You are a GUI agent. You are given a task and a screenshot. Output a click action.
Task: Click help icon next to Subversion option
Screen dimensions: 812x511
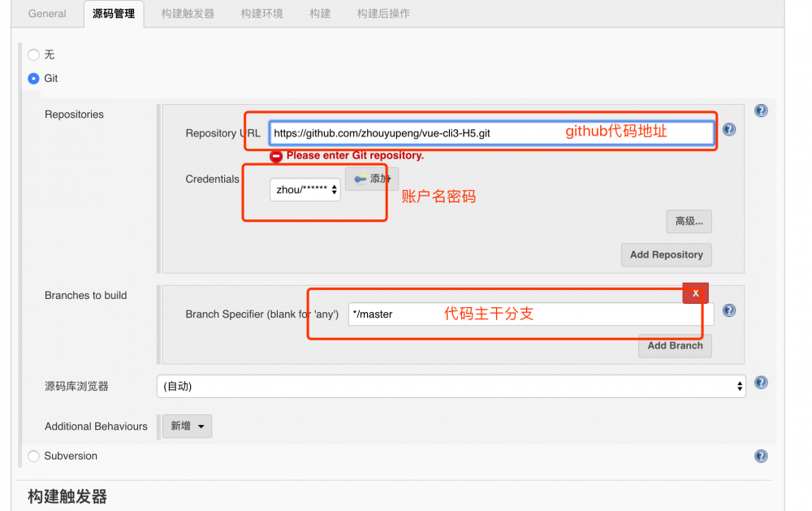tap(761, 456)
